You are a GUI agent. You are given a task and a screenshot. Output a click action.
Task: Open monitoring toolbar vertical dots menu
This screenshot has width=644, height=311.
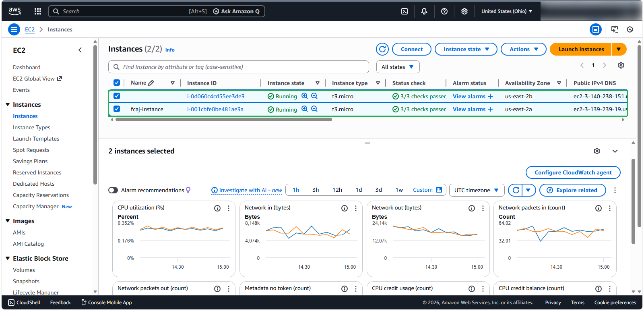(615, 190)
